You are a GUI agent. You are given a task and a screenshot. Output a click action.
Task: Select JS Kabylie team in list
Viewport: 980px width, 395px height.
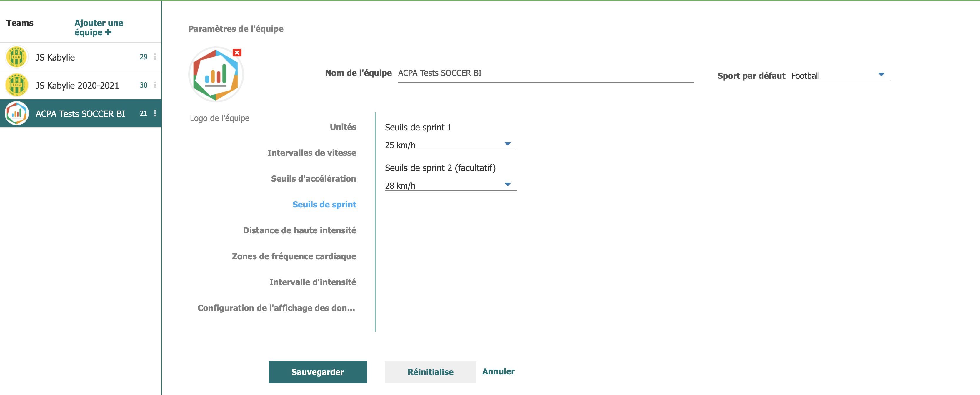click(x=80, y=57)
